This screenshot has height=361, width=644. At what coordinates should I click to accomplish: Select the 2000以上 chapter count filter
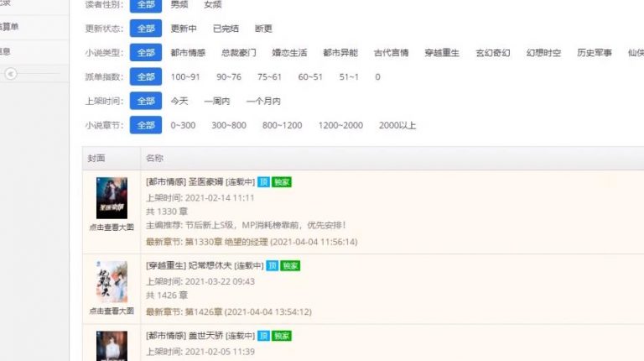coord(397,126)
